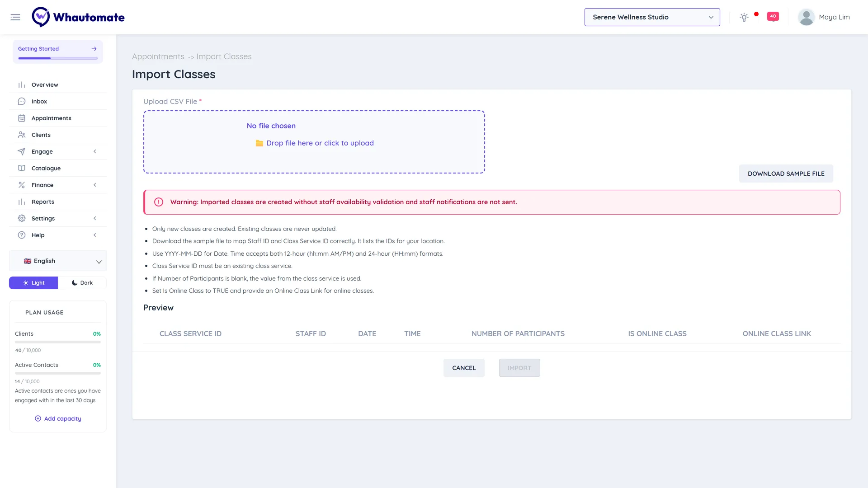Click the Overview bar chart icon
Viewport: 868px width, 488px height.
click(22, 85)
